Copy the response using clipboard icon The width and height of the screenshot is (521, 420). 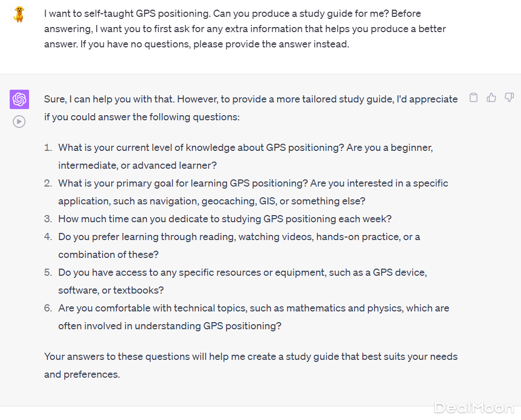coord(474,97)
